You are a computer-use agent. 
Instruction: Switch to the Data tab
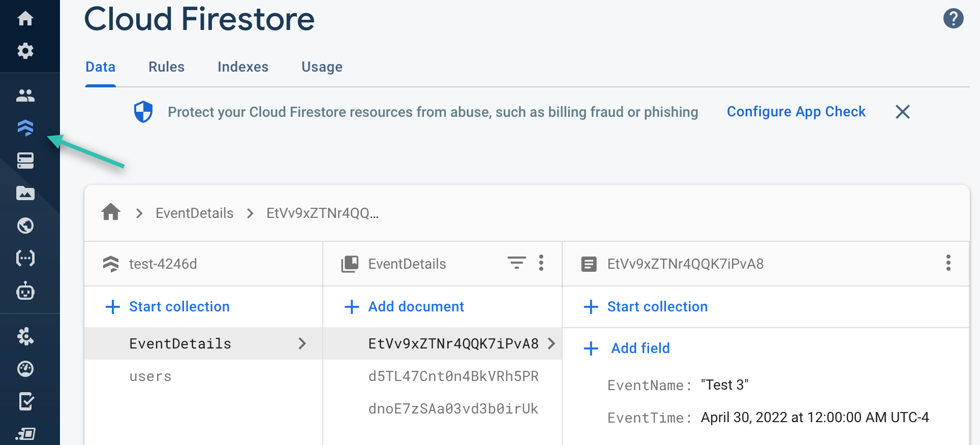coord(101,67)
